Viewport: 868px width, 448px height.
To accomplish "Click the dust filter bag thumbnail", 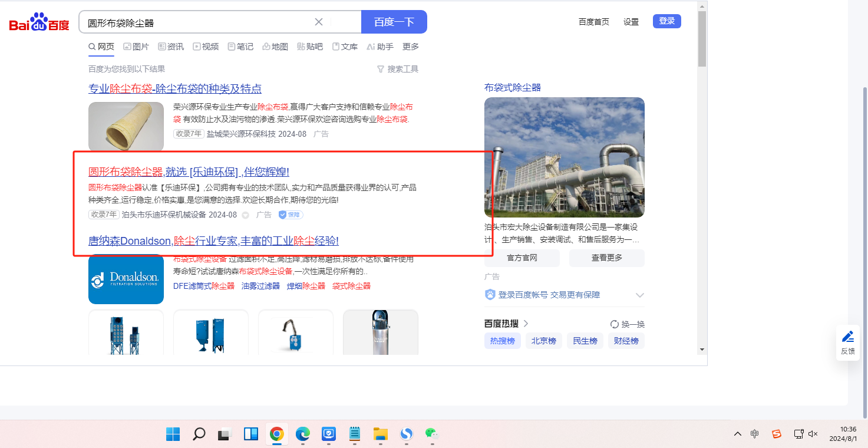I will [x=126, y=127].
